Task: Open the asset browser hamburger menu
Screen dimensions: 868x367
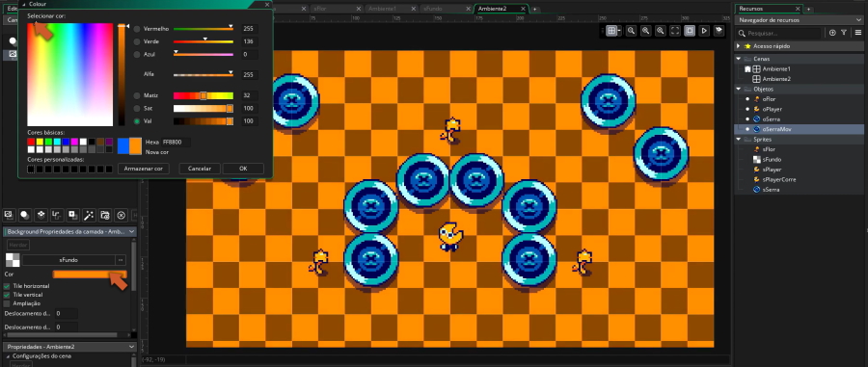Action: click(858, 33)
